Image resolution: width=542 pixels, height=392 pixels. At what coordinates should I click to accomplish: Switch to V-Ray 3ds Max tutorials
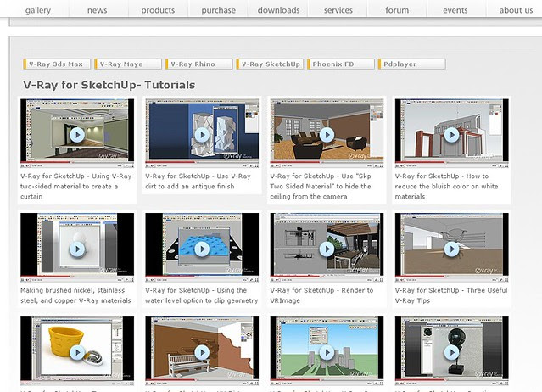[x=57, y=64]
